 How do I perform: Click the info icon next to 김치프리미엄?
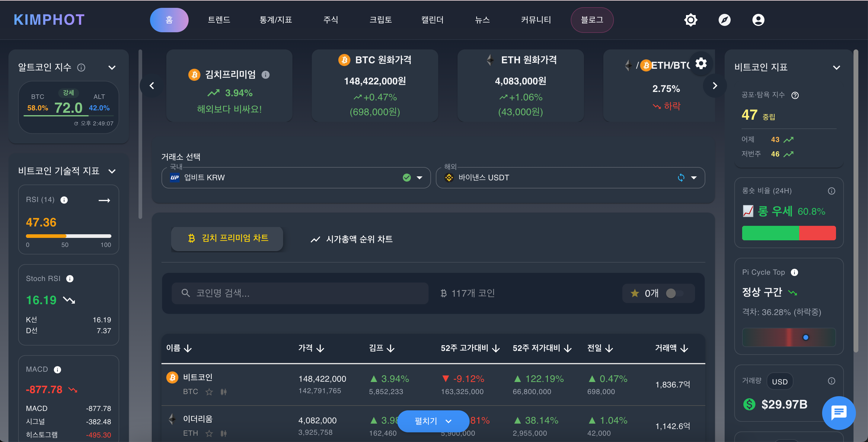click(266, 75)
